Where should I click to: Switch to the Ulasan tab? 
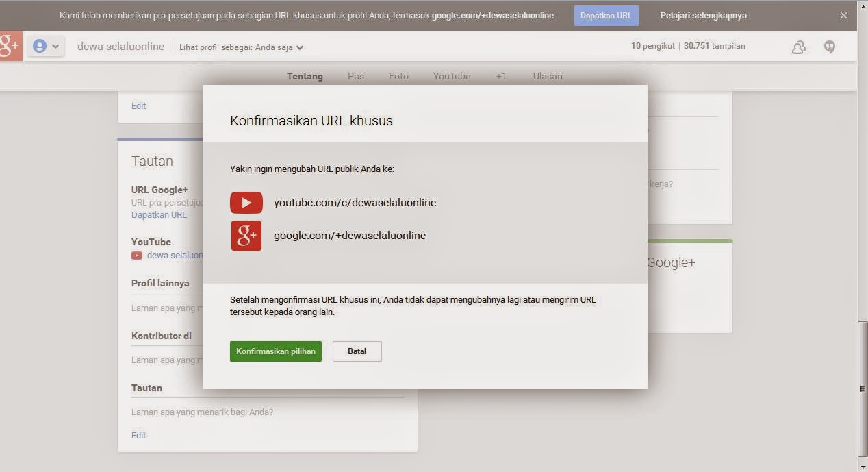pyautogui.click(x=548, y=76)
